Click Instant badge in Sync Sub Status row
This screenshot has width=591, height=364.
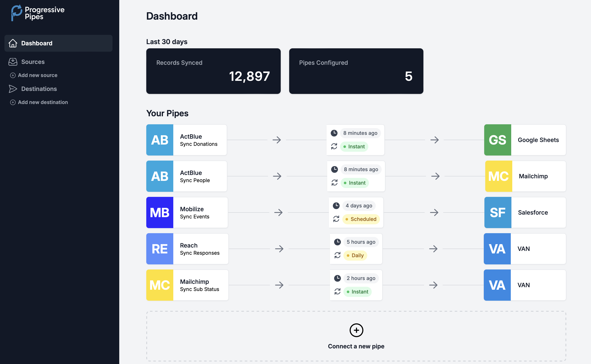pos(358,292)
